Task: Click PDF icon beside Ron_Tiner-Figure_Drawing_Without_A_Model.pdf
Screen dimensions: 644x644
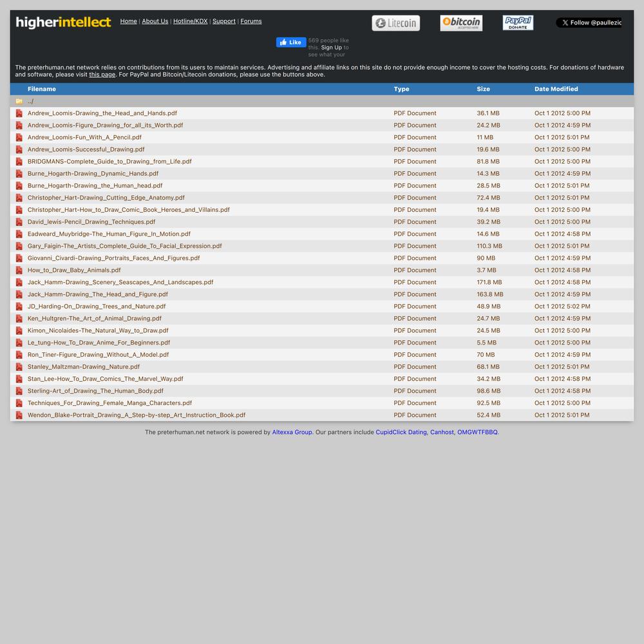Action: (x=19, y=355)
